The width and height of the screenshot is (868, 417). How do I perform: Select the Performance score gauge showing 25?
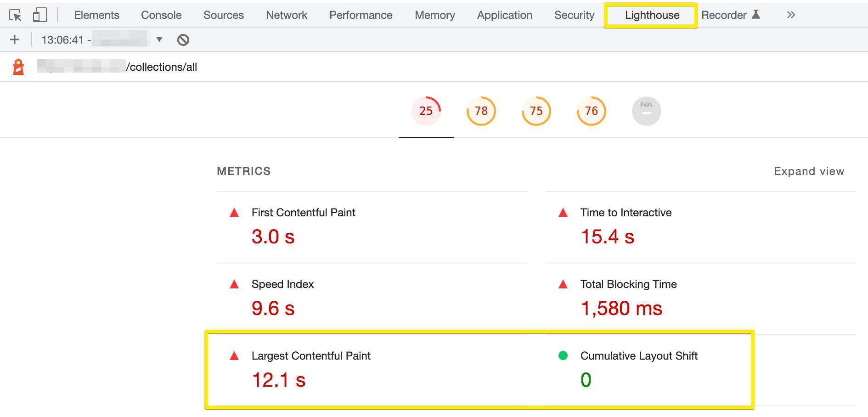click(426, 111)
